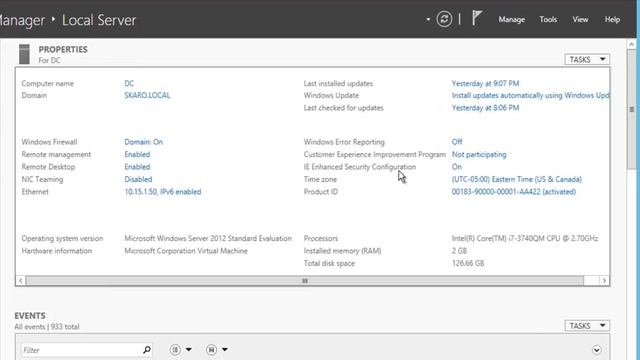Click Microsoft Windows Server 2012 Standard Evaluation text
The width and height of the screenshot is (640, 360).
(x=208, y=238)
